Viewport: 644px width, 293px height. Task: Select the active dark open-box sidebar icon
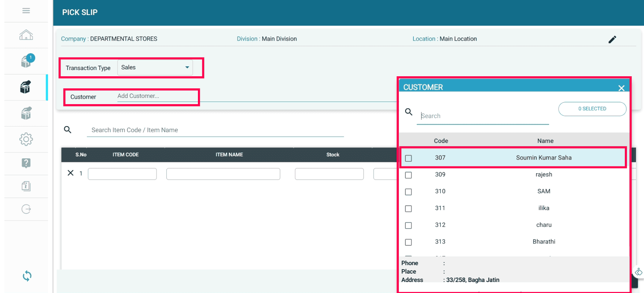(x=25, y=87)
